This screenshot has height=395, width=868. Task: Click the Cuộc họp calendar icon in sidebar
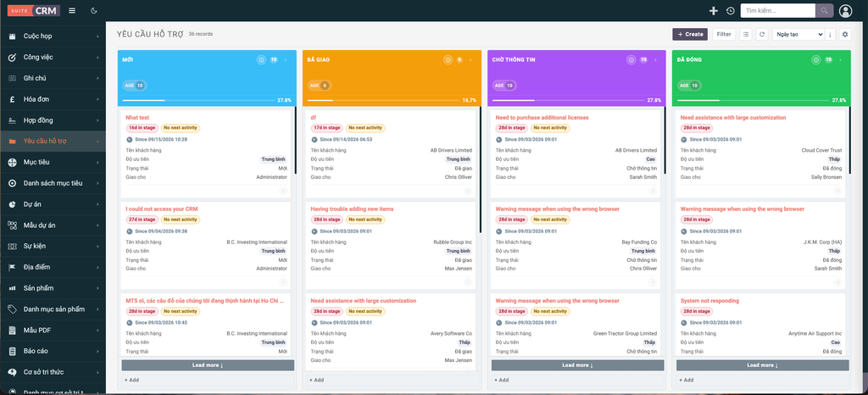(x=12, y=36)
